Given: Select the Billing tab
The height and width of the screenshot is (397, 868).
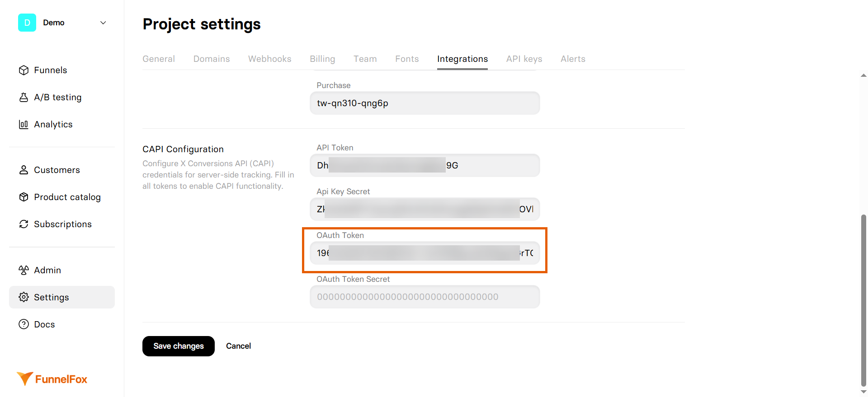Looking at the screenshot, I should [x=322, y=59].
